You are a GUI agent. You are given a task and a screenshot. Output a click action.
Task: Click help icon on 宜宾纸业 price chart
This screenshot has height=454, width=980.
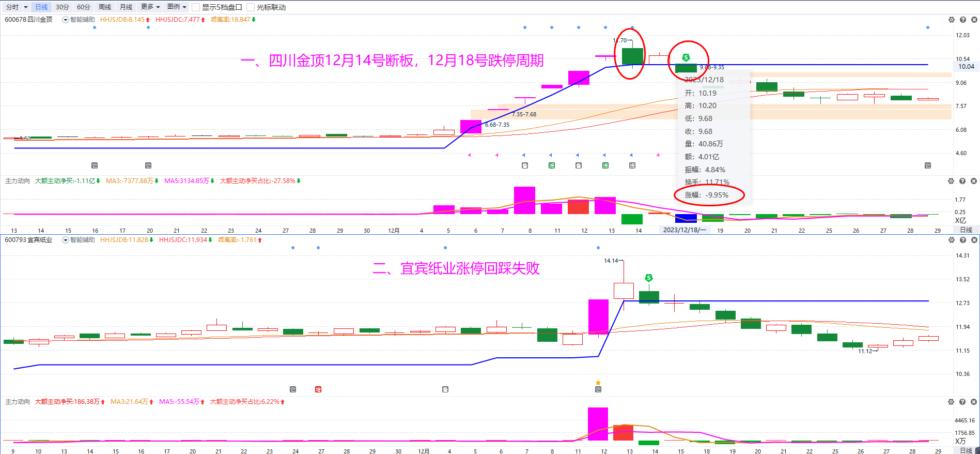962,240
